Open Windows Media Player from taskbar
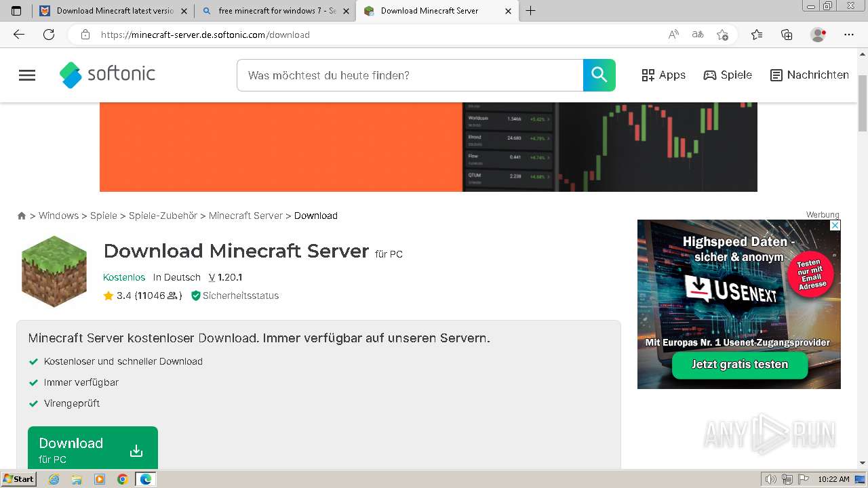 100,479
